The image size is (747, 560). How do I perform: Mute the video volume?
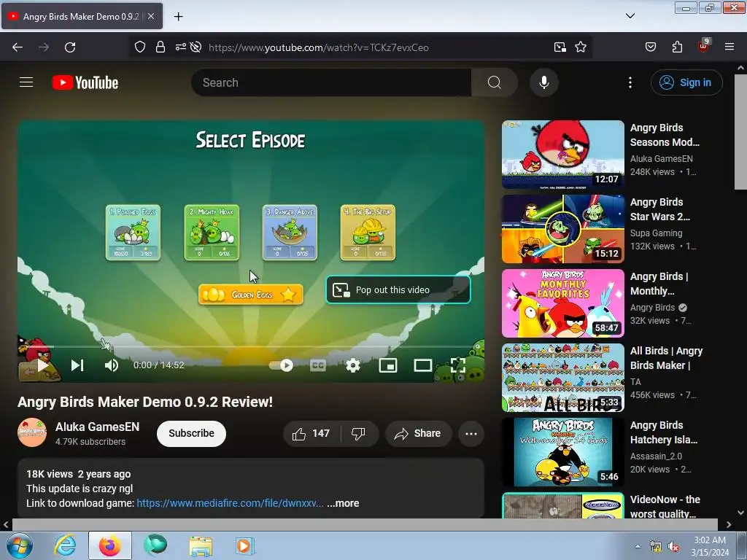[x=112, y=365]
